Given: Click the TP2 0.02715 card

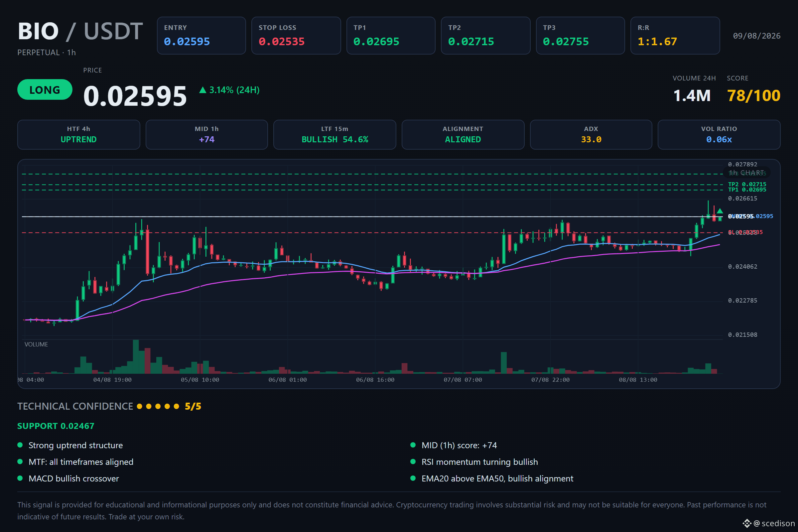Looking at the screenshot, I should [x=485, y=36].
